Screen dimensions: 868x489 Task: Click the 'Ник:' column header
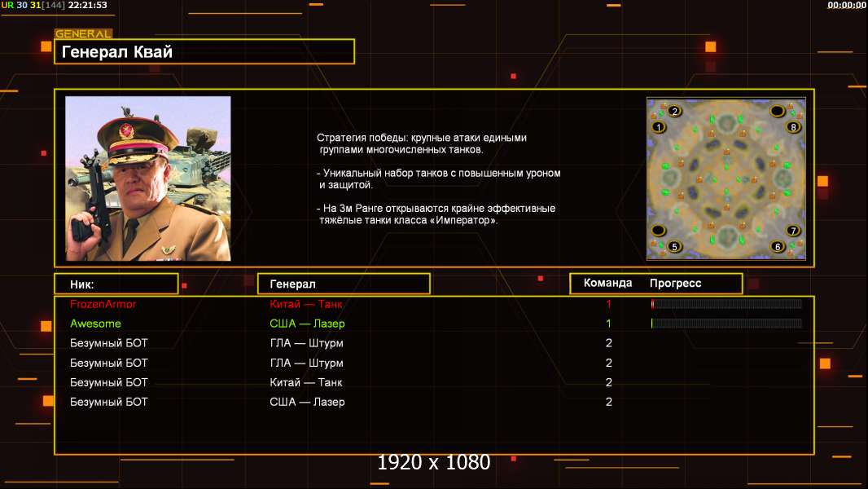(x=116, y=284)
